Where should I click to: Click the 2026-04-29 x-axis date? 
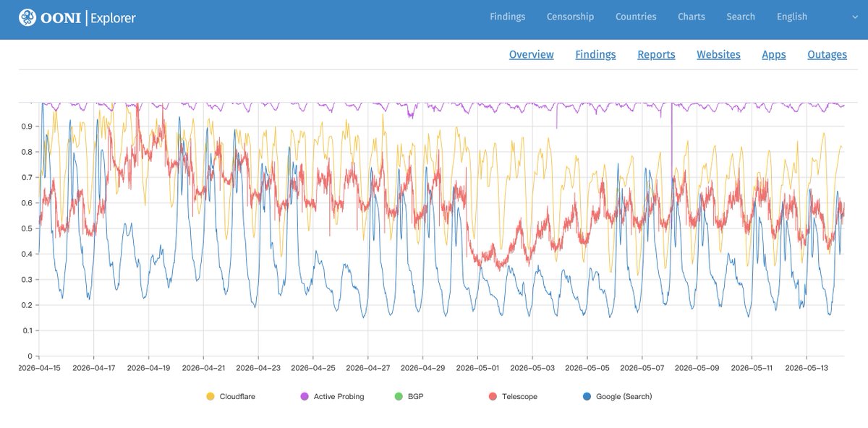coord(423,367)
